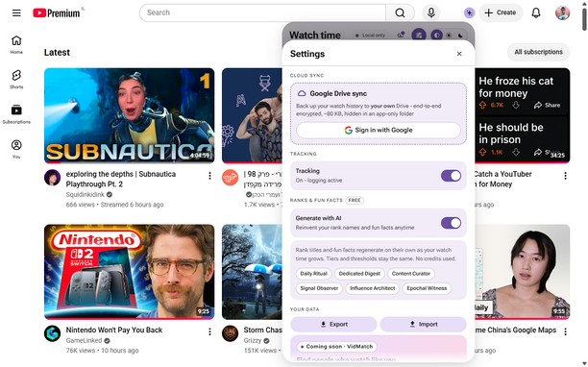Run search with the magnifier button
This screenshot has height=367, width=588.
point(400,13)
